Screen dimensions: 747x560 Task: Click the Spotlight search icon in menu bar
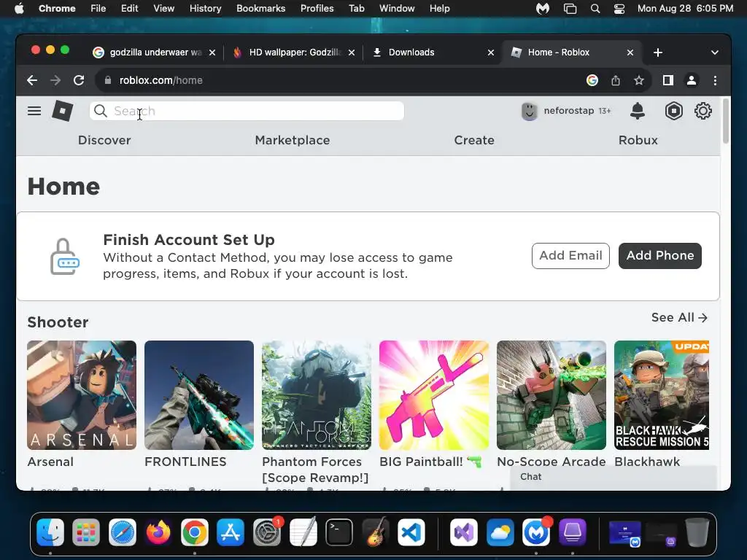pos(595,9)
